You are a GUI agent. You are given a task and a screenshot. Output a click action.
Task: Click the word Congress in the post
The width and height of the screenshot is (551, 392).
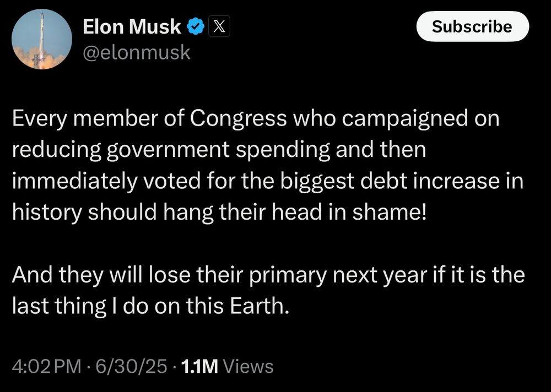tap(239, 119)
